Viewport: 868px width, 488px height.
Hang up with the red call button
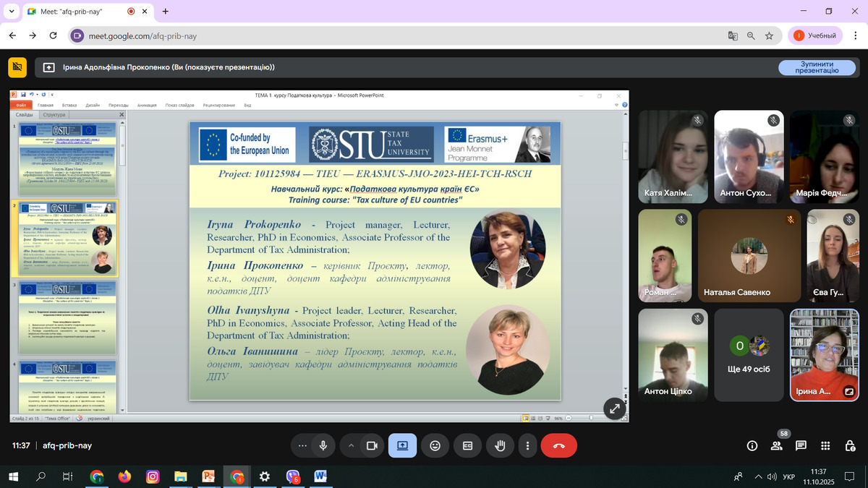(x=558, y=446)
